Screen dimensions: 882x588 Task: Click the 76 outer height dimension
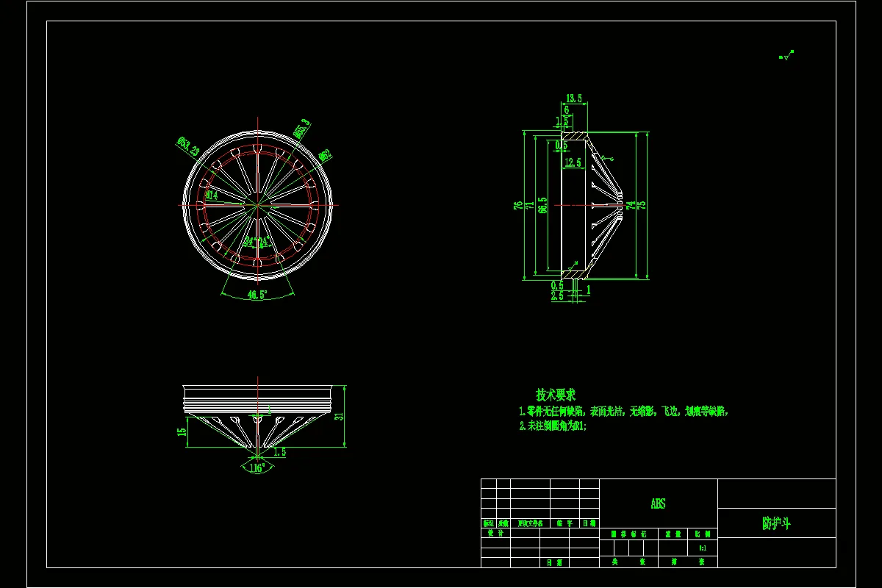(x=518, y=205)
